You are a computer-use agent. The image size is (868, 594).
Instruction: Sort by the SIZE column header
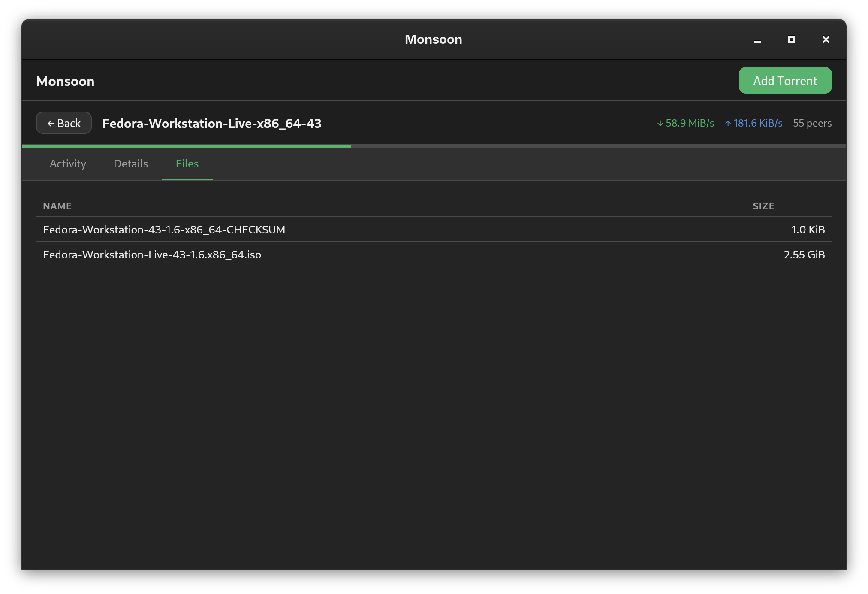[763, 206]
